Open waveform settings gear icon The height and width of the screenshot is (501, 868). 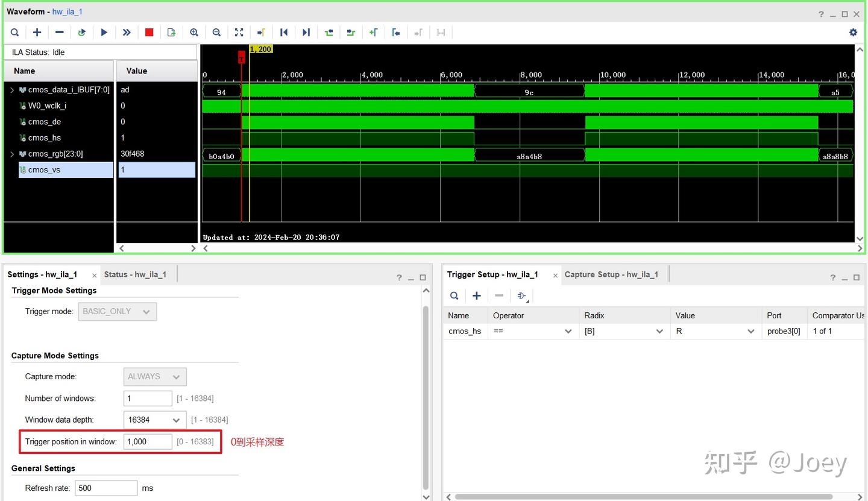[x=853, y=32]
